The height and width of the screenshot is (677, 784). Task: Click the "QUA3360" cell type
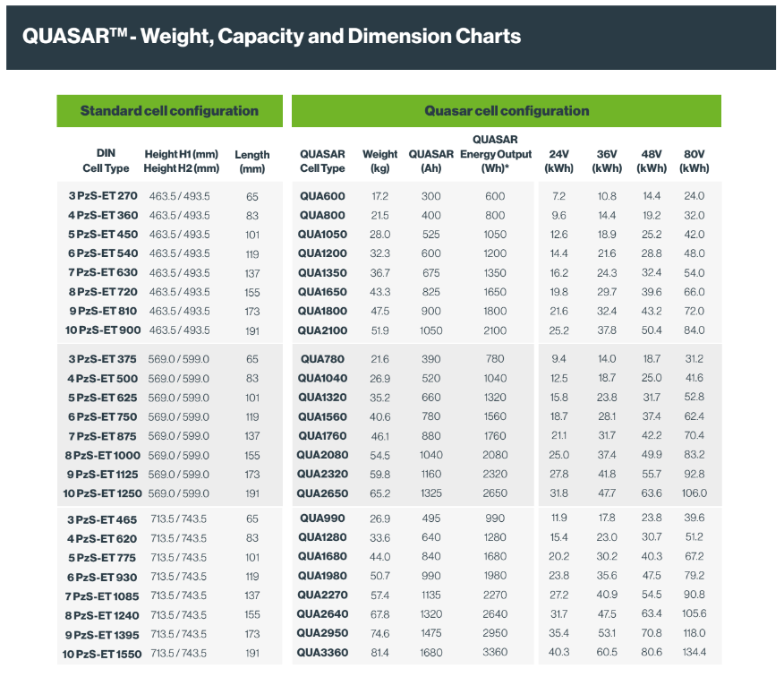click(x=322, y=653)
